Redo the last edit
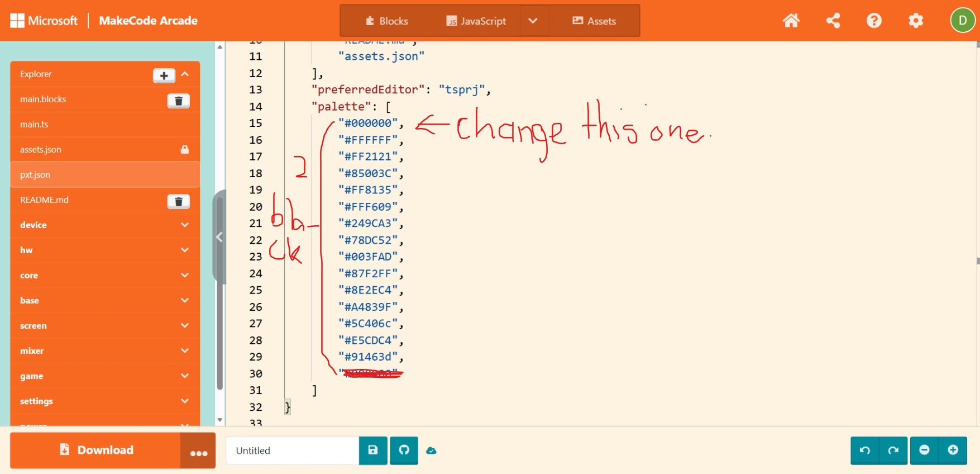Viewport: 980px width, 474px height. [893, 451]
